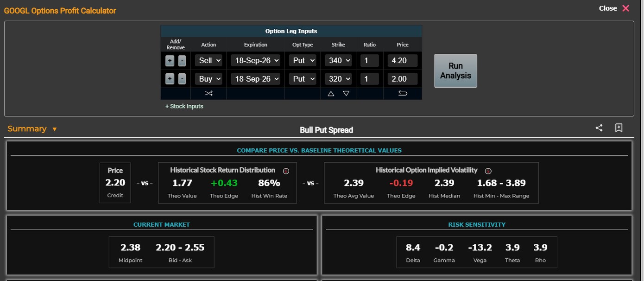Click the Run Analysis button
Viewport: 644px width, 281px height.
click(x=455, y=70)
